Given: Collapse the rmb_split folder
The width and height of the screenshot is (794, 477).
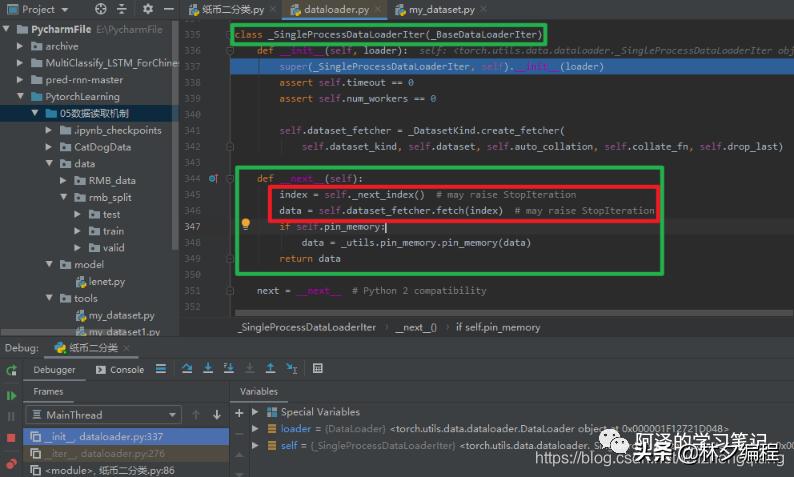Looking at the screenshot, I should click(63, 197).
